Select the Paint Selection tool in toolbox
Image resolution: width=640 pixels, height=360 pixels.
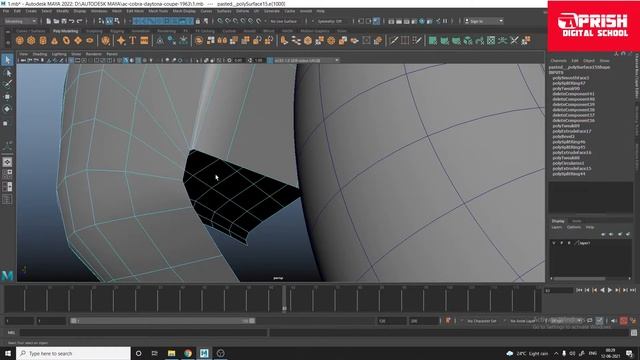point(7,84)
